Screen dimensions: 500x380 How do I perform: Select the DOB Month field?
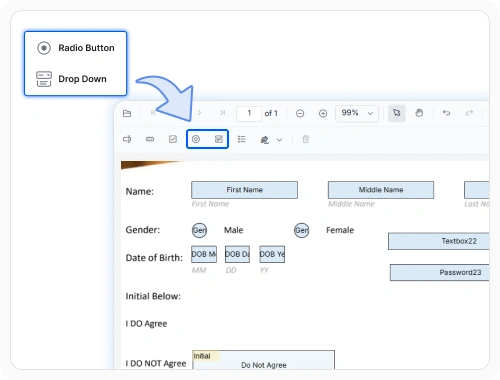pos(204,254)
